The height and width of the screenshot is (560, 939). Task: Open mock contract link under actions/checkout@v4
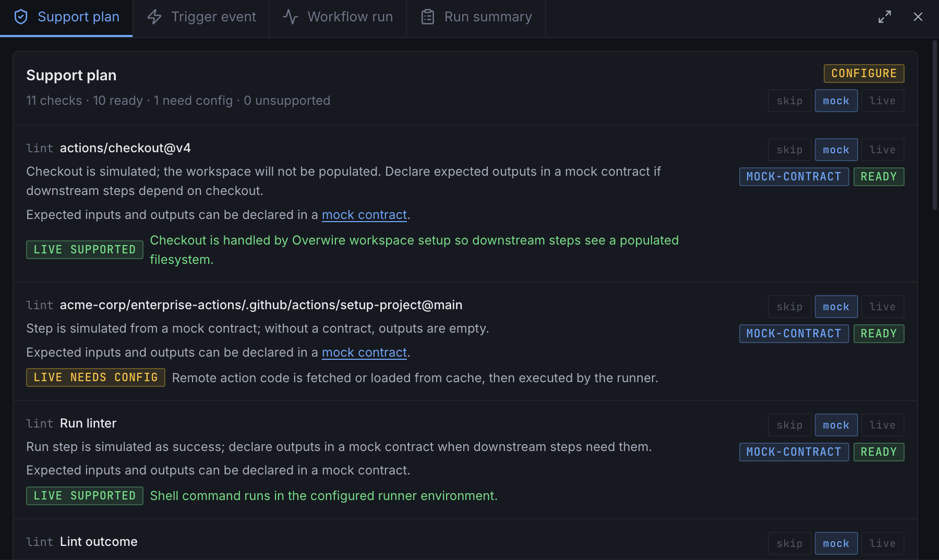click(x=364, y=215)
